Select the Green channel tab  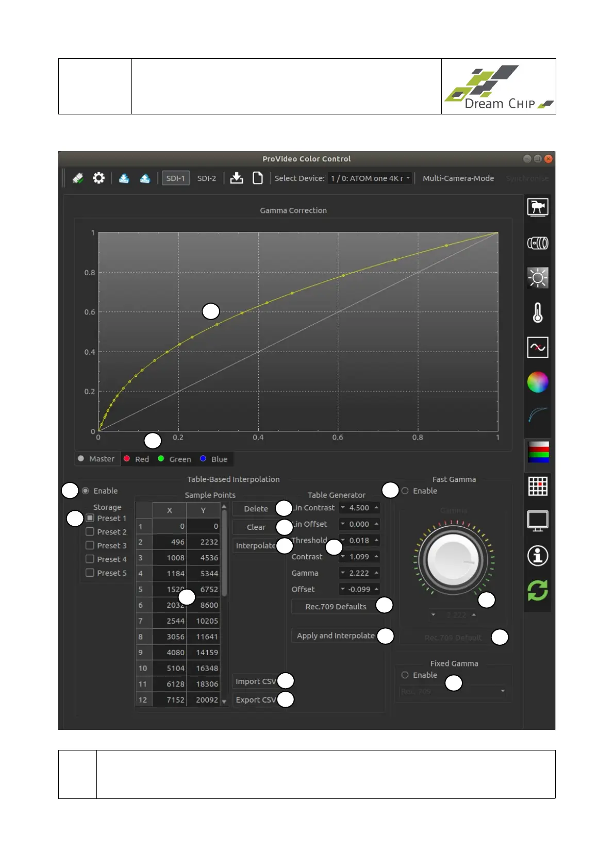click(175, 459)
